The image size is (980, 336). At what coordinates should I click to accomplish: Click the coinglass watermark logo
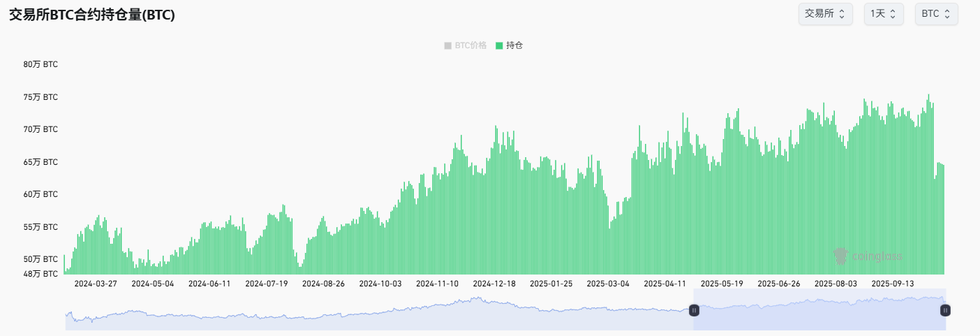(841, 256)
